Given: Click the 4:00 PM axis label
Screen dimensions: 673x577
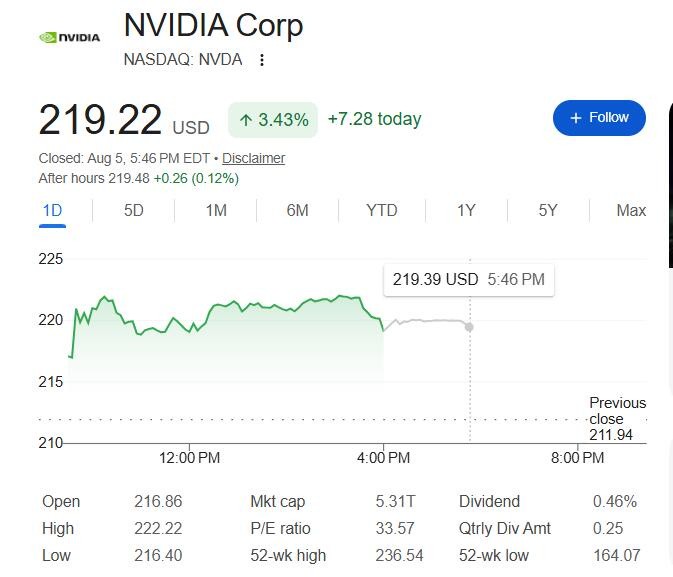Looking at the screenshot, I should point(383,458).
